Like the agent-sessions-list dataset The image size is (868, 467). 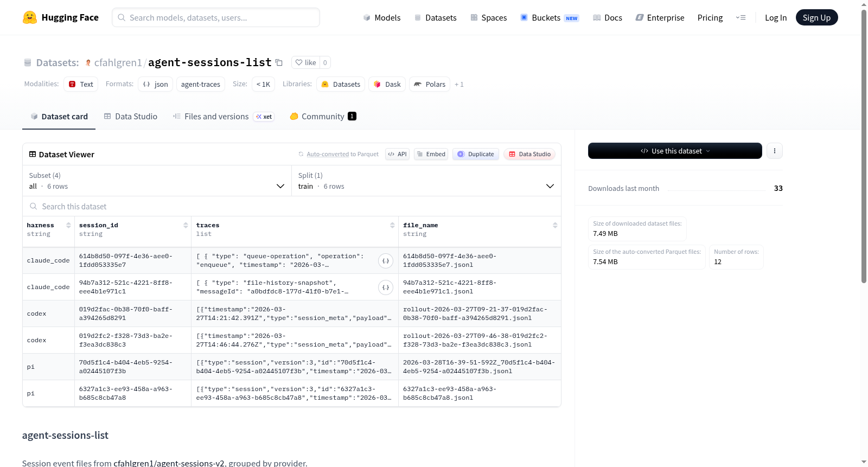[305, 62]
